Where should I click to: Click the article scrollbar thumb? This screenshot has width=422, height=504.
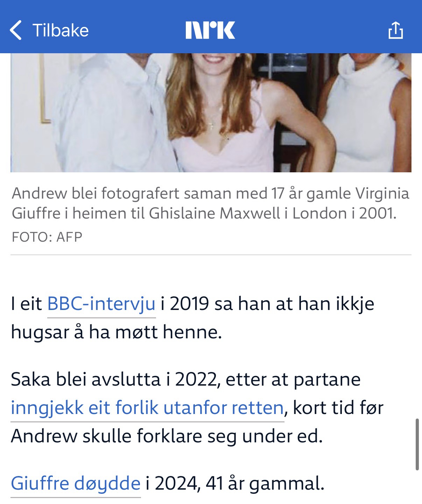[417, 444]
